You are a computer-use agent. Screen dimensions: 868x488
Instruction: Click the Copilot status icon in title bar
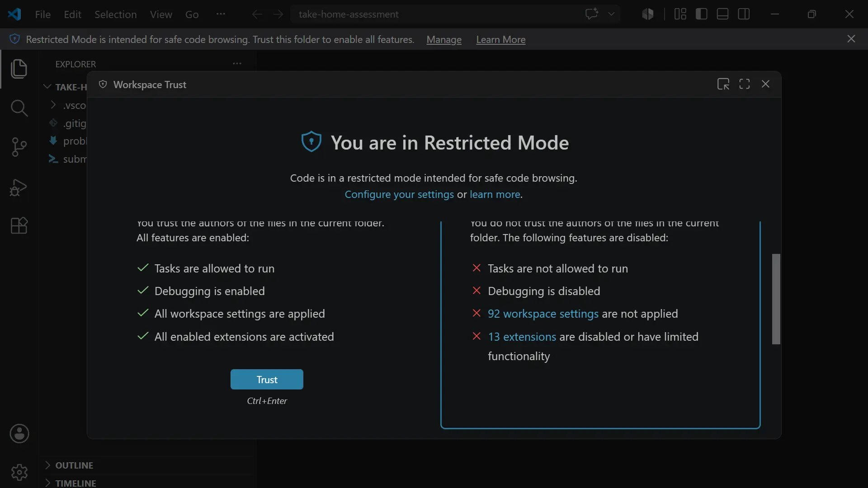point(648,14)
